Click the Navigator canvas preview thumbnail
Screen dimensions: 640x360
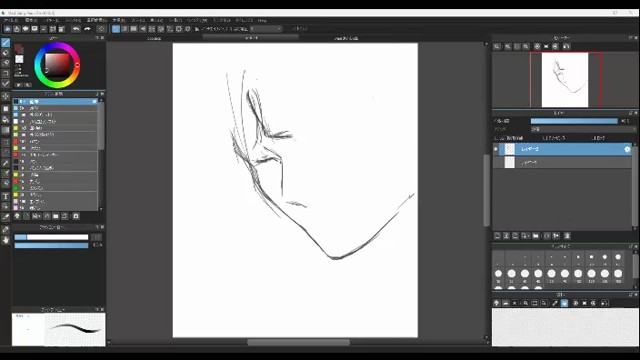[x=565, y=80]
